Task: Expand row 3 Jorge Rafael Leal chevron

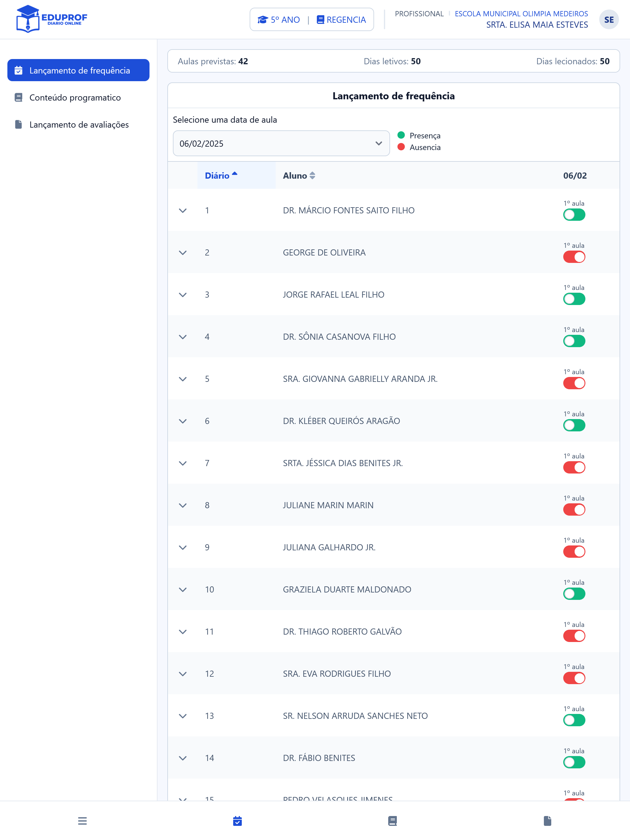Action: 183,295
